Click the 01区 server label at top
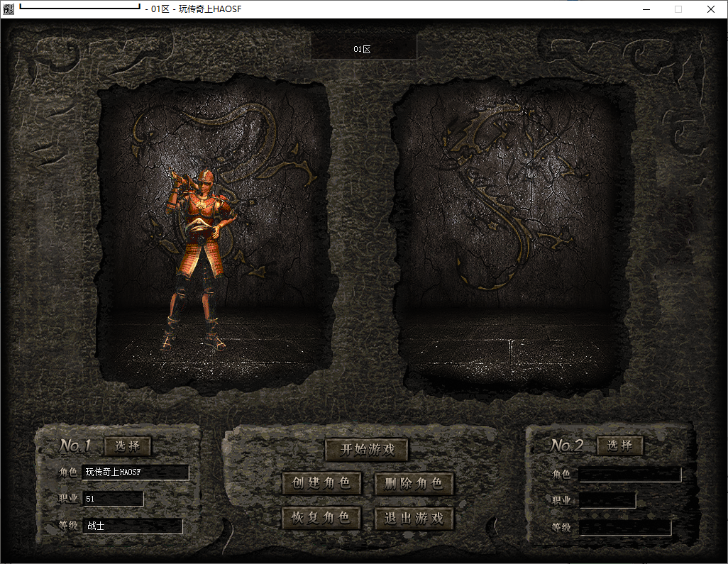 pyautogui.click(x=363, y=49)
